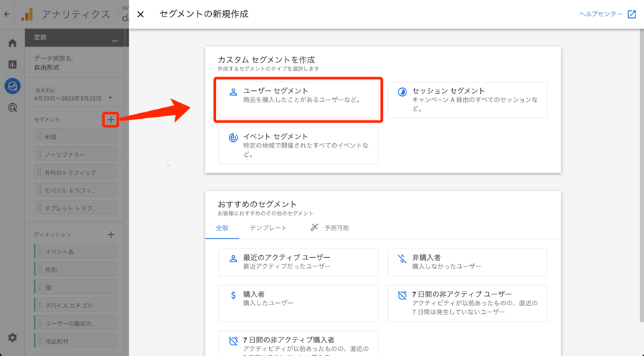Image resolution: width=644 pixels, height=356 pixels.
Task: Open Admin settings gear icon
Action: [x=12, y=337]
